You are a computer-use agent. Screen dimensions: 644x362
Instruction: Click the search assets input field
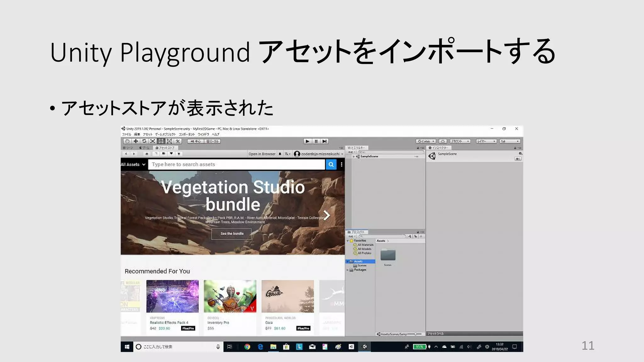pyautogui.click(x=236, y=164)
